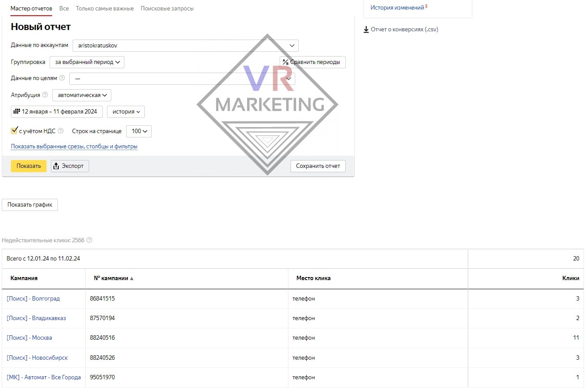Screen dimensions: 588x391
Task: Open campaign [Поиск] - Волгоград
Action: tap(33, 299)
